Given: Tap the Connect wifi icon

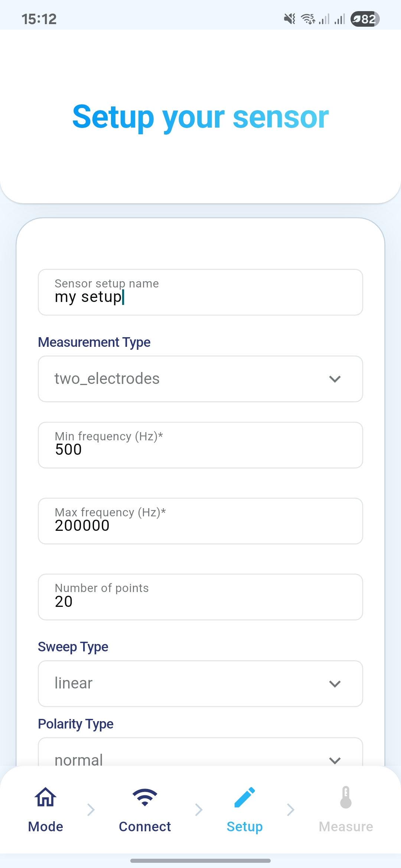Looking at the screenshot, I should point(145,797).
